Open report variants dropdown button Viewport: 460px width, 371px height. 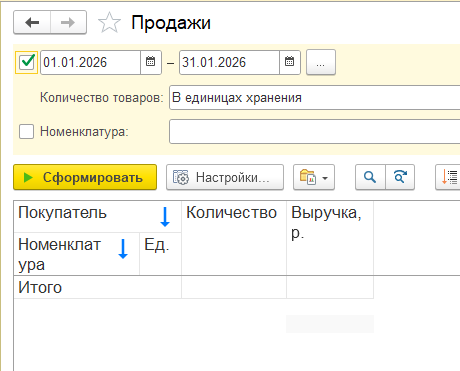(314, 177)
